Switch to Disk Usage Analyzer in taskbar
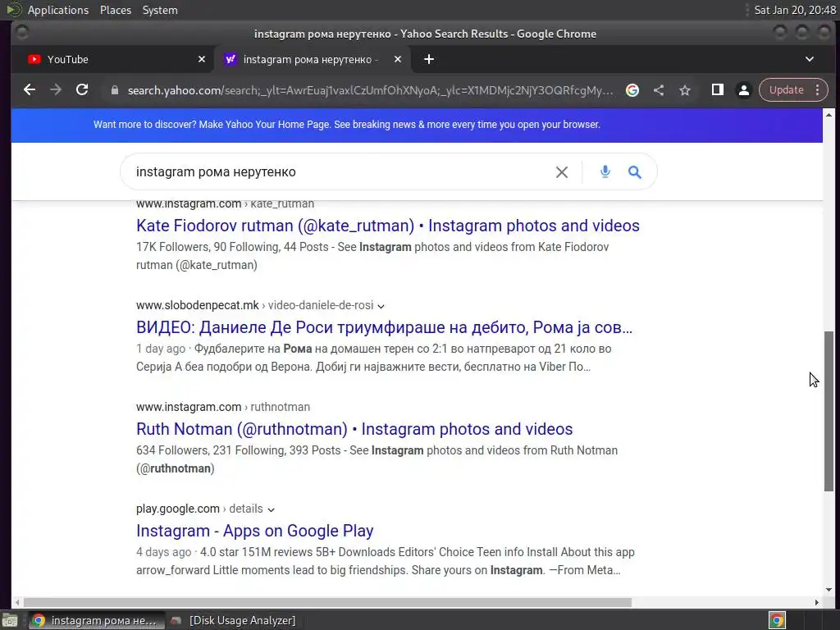 click(x=234, y=620)
